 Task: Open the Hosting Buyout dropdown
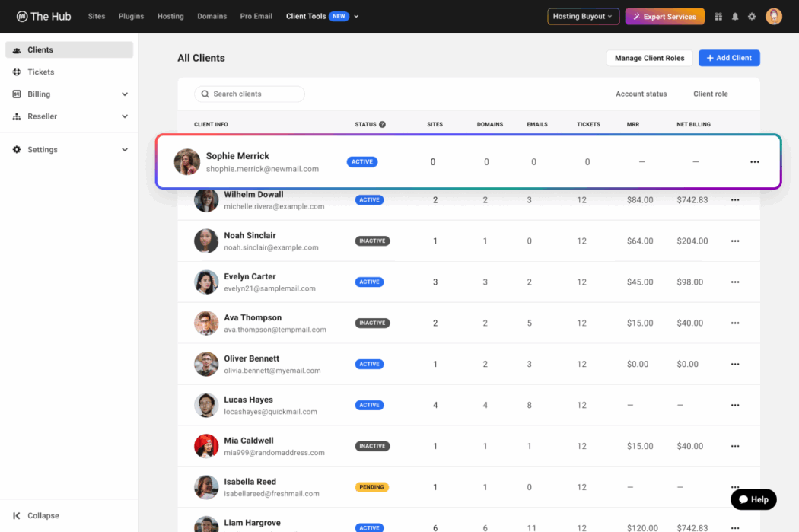click(583, 15)
